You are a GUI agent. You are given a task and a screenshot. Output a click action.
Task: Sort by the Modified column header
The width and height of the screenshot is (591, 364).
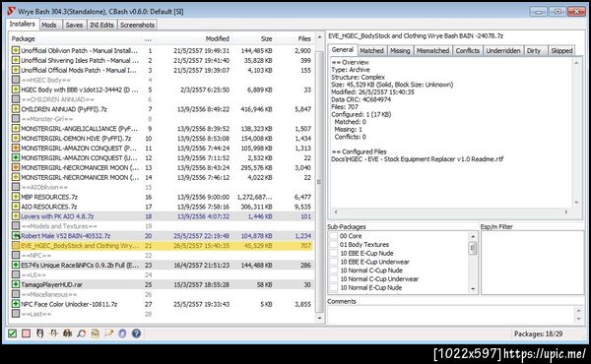coord(194,38)
